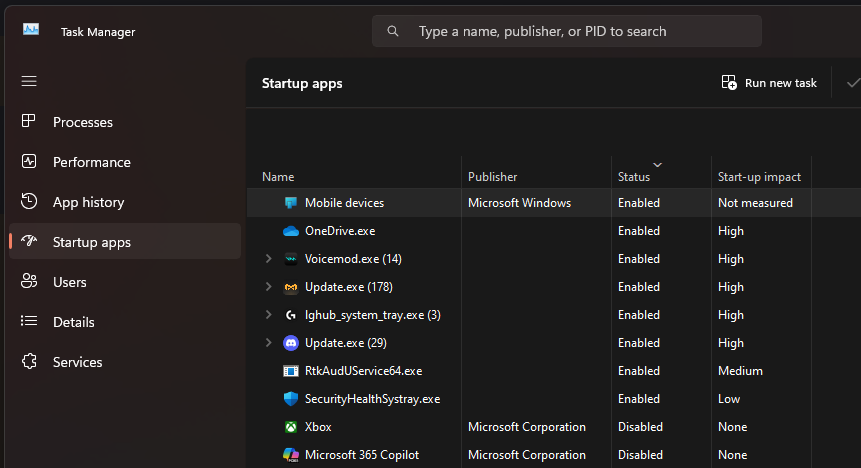Screen dimensions: 861x468
Task: Open the Processes page
Action: tap(82, 122)
